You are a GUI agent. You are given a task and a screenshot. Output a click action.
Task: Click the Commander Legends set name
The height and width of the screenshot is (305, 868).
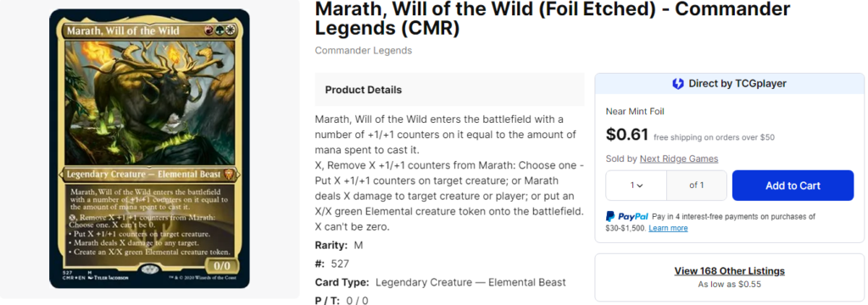(x=363, y=50)
